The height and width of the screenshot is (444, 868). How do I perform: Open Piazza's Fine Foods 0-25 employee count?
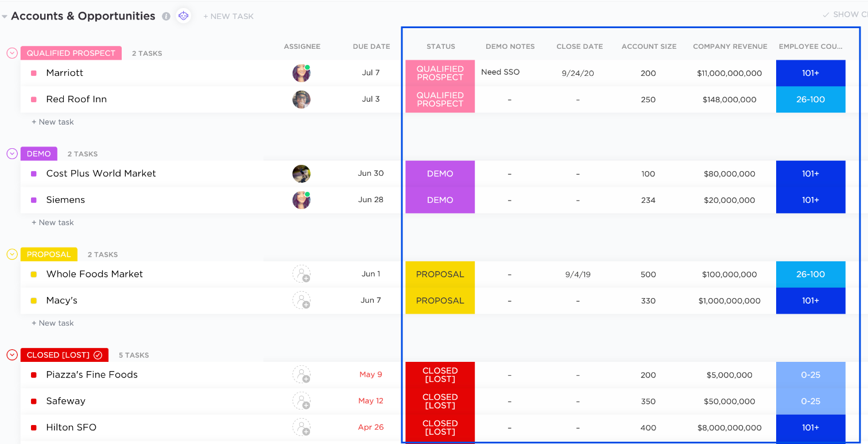pos(811,374)
